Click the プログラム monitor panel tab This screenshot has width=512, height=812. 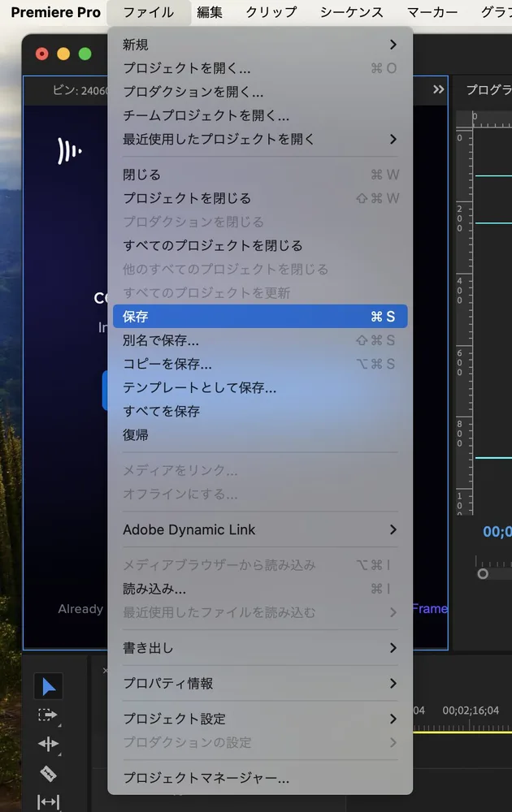(x=488, y=89)
